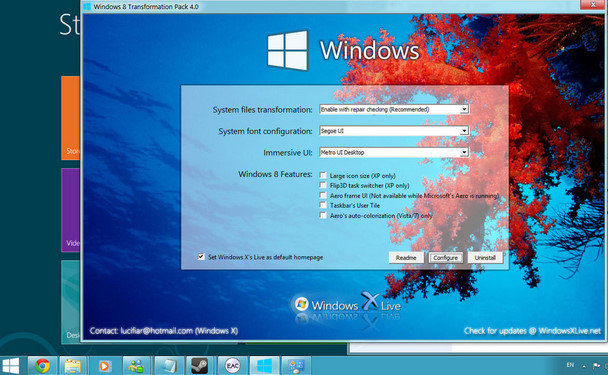Click the 'Windows 8 Features:' label
The image size is (608, 375).
(275, 174)
